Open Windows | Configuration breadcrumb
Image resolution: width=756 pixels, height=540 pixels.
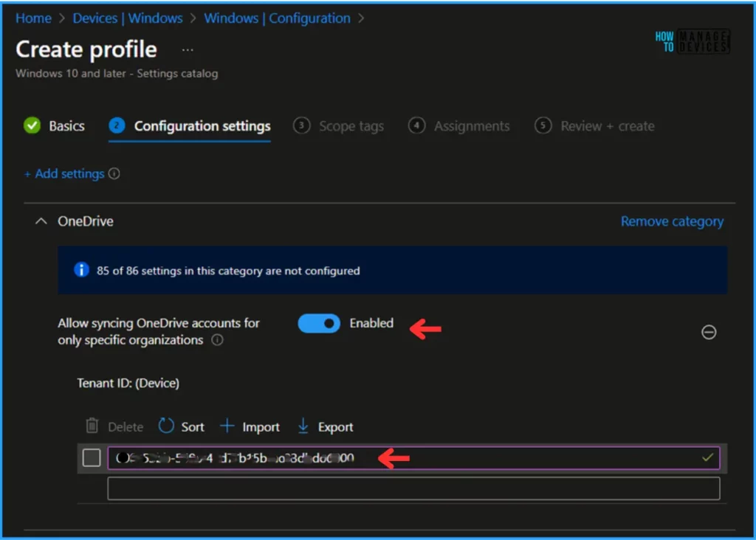pyautogui.click(x=277, y=18)
